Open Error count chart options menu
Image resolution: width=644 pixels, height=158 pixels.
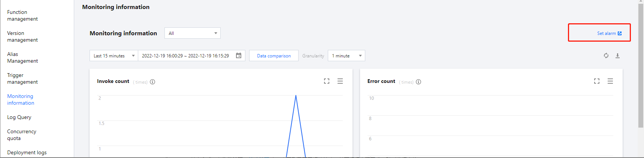610,81
